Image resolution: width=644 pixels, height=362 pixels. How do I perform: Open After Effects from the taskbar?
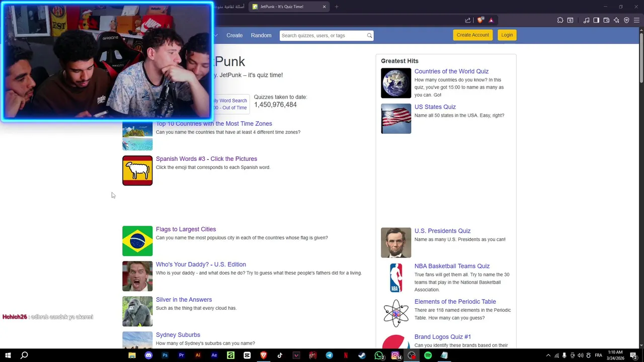pyautogui.click(x=214, y=355)
